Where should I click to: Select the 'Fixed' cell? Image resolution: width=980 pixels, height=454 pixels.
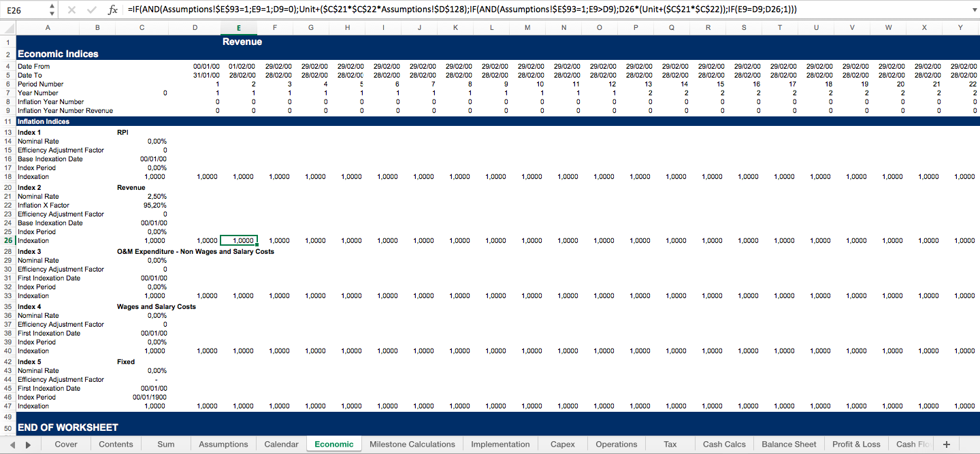coord(126,361)
